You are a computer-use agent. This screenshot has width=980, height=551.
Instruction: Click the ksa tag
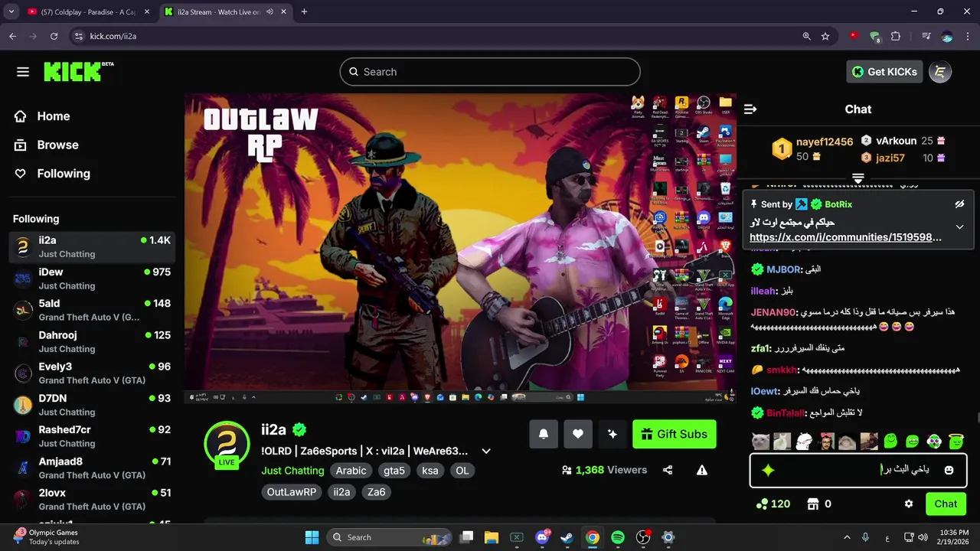(x=430, y=471)
